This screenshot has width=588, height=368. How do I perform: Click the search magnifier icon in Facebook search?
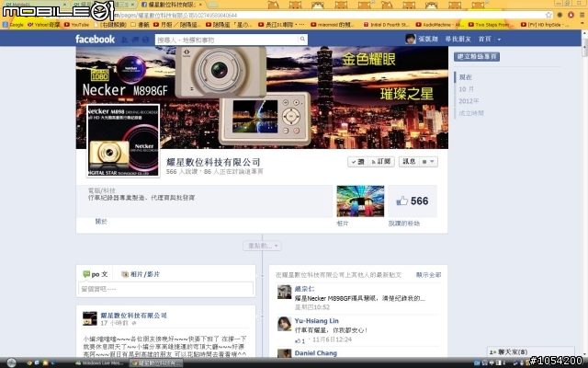[302, 39]
